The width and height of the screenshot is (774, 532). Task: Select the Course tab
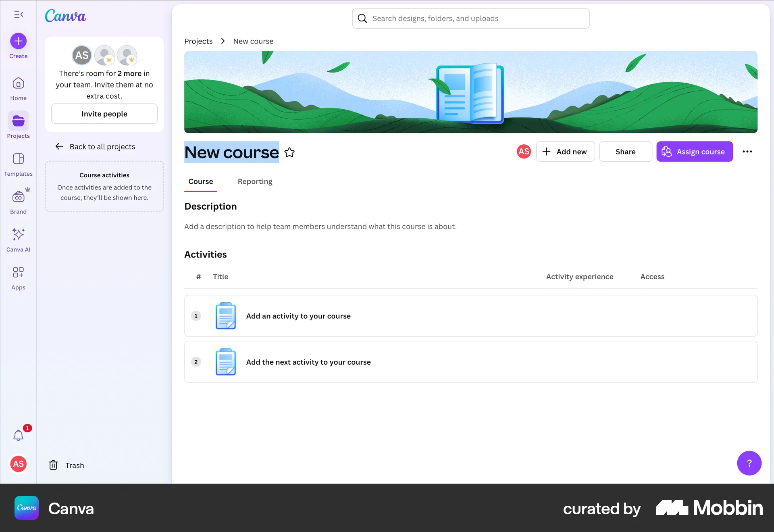click(201, 181)
